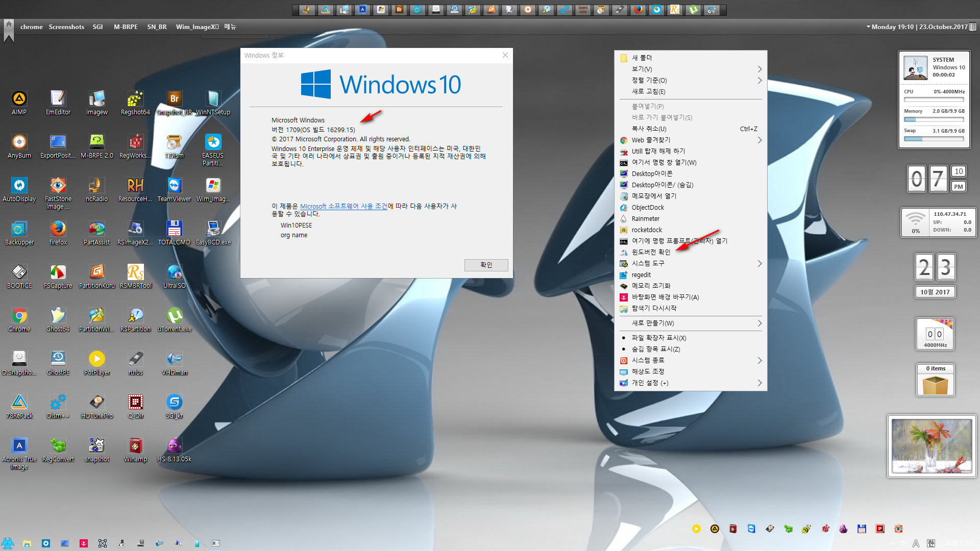Screen dimensions: 980x551
Task: Open the chrome menu in top bar
Action: click(31, 27)
